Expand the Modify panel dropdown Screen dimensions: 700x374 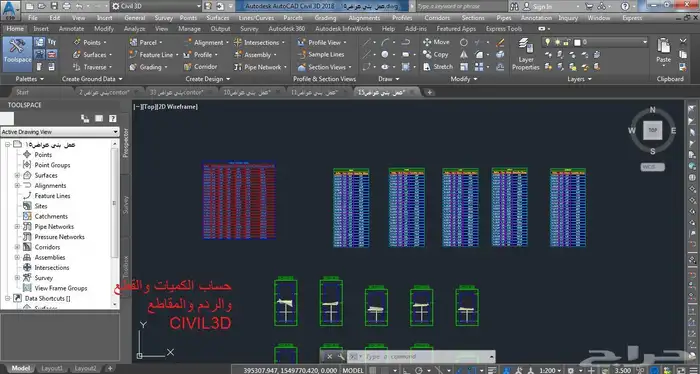point(463,79)
